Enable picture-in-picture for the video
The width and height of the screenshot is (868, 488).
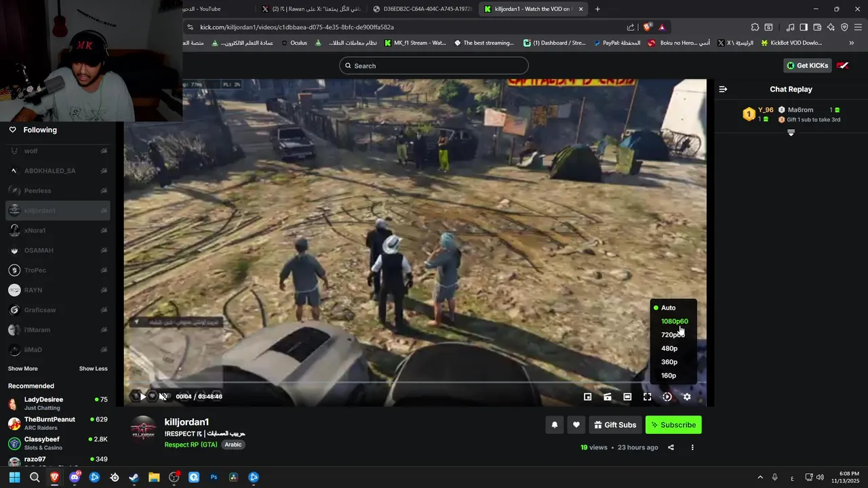pyautogui.click(x=588, y=396)
